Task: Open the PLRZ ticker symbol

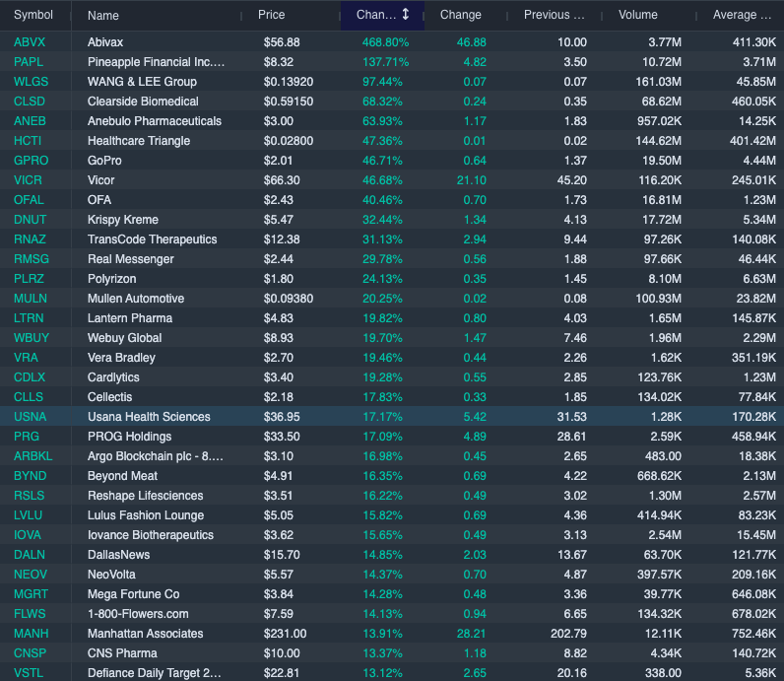Action: [x=29, y=279]
